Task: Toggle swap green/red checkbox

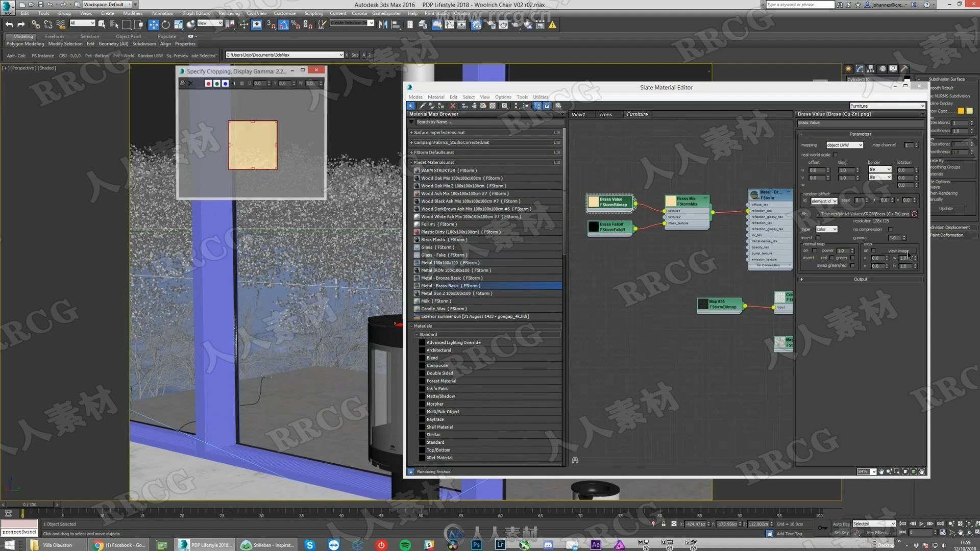Action: 852,265
